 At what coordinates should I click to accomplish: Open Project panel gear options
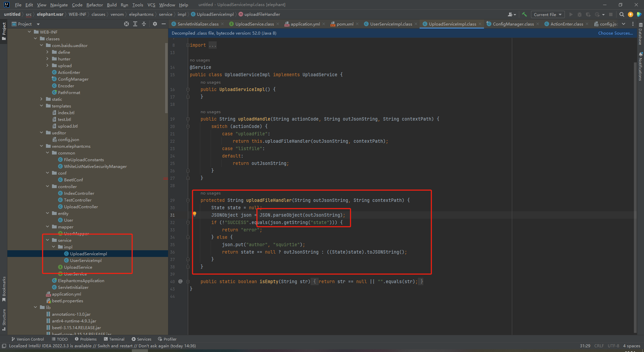pos(155,24)
